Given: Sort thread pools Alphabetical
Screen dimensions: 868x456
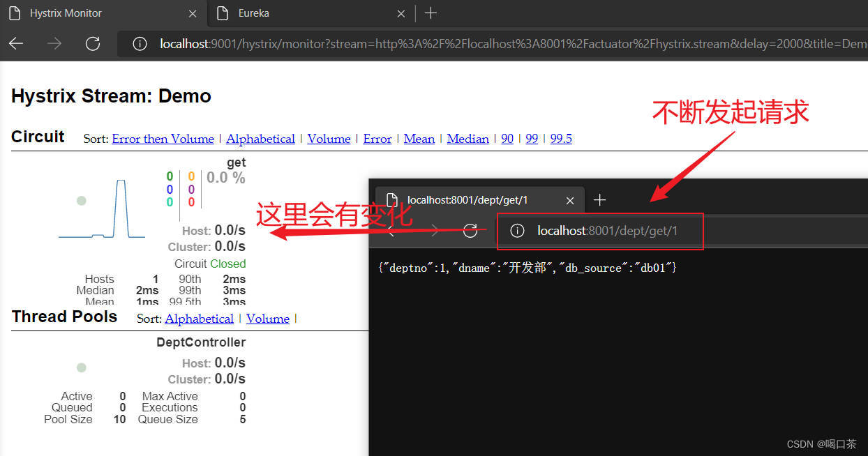Looking at the screenshot, I should [199, 319].
